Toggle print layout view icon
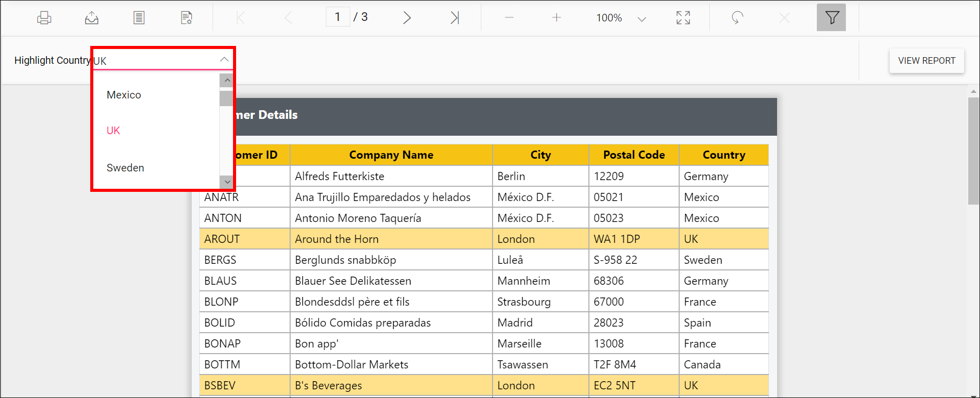 [139, 18]
